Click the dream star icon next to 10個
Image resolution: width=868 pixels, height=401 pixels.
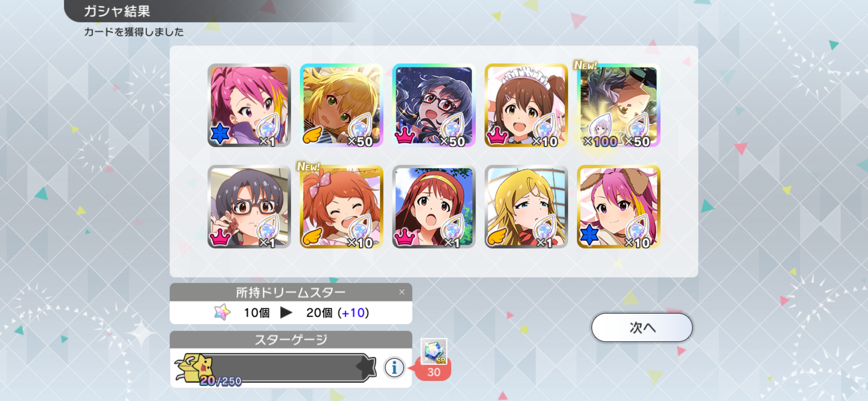point(222,312)
